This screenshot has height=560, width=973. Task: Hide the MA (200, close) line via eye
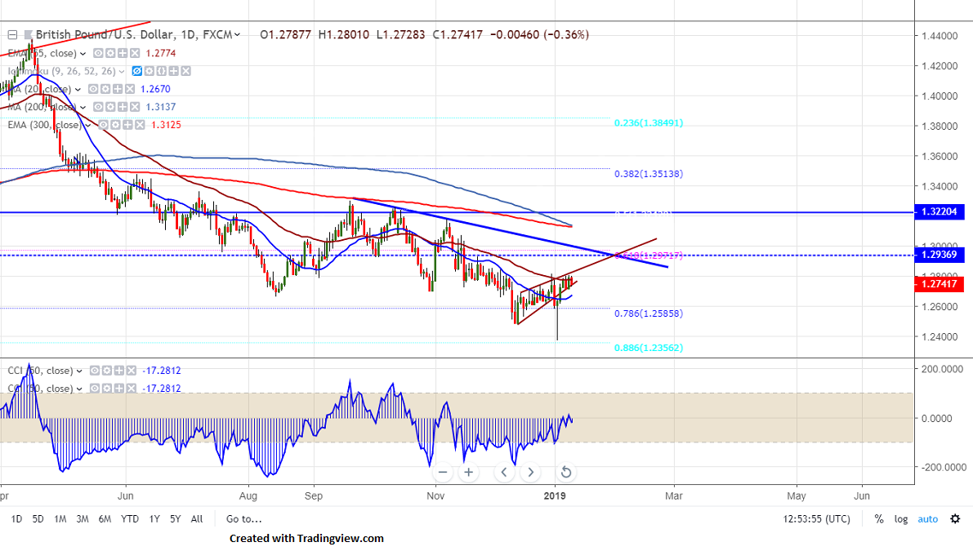[98, 107]
